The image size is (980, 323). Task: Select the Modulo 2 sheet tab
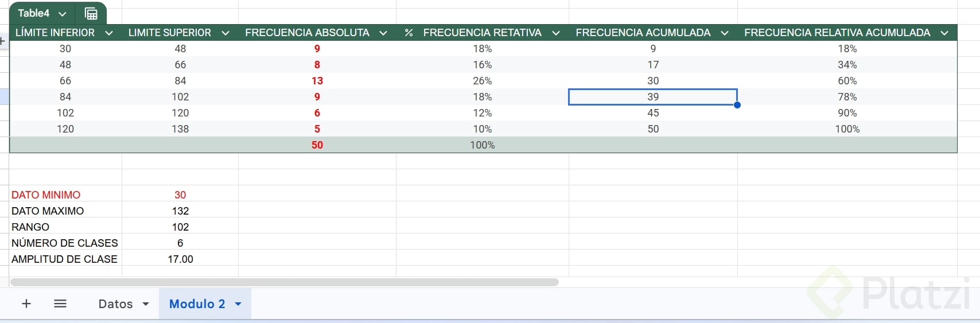point(197,303)
